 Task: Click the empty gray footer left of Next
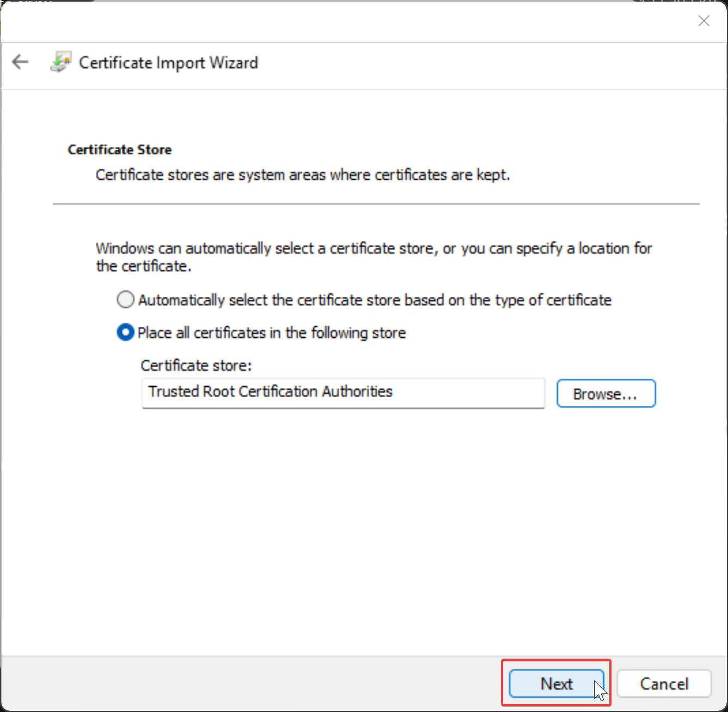(x=245, y=684)
